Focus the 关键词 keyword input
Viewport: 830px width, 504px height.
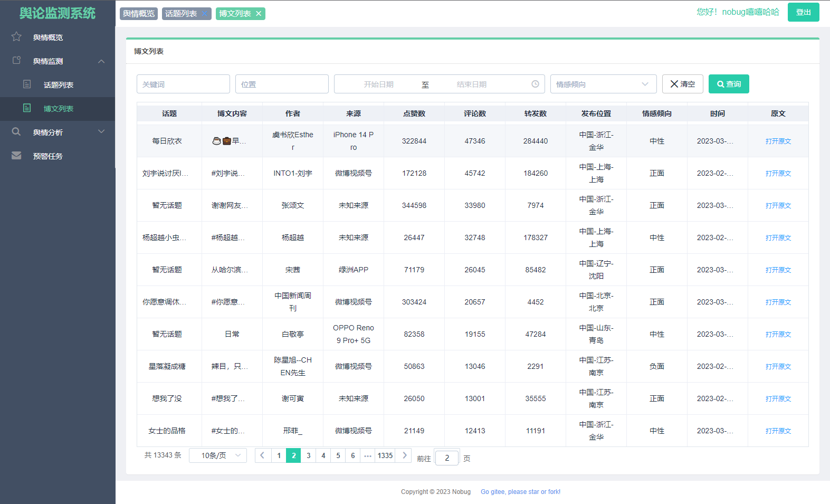click(183, 84)
